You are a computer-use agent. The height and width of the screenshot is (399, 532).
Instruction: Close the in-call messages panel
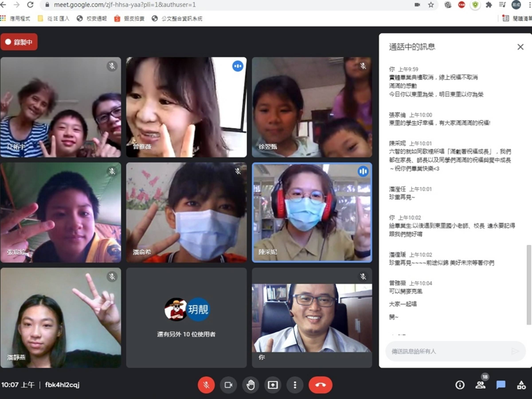(x=520, y=47)
